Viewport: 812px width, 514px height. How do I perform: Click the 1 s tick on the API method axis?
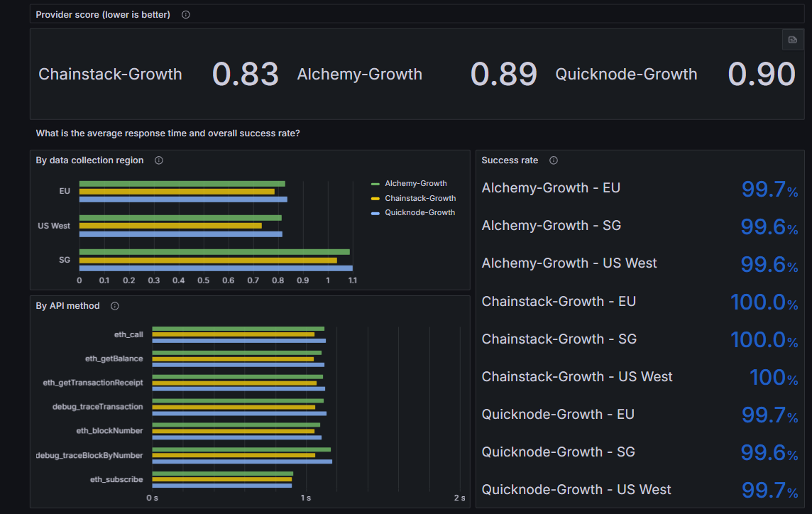pyautogui.click(x=305, y=498)
